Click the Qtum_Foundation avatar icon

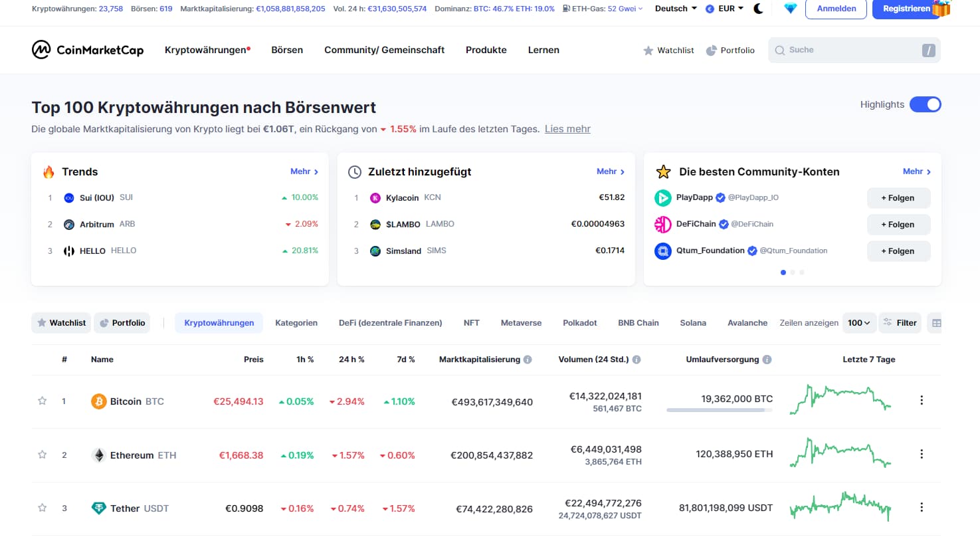pyautogui.click(x=663, y=251)
